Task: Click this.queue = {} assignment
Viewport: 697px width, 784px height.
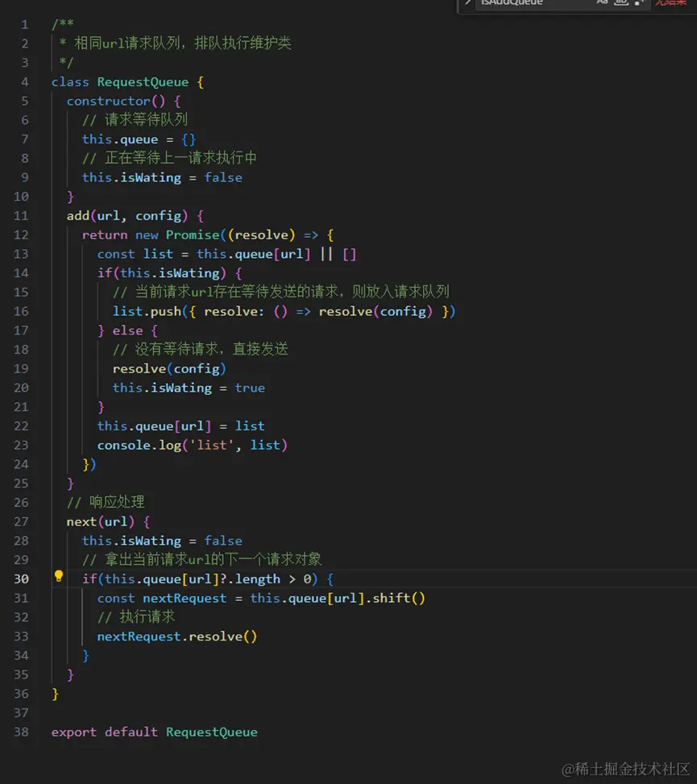Action: [139, 139]
